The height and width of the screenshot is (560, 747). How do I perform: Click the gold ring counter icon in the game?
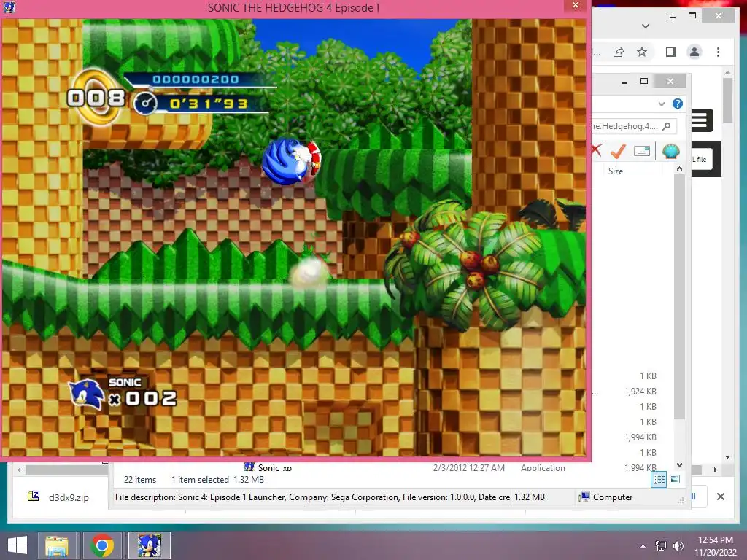[97, 97]
